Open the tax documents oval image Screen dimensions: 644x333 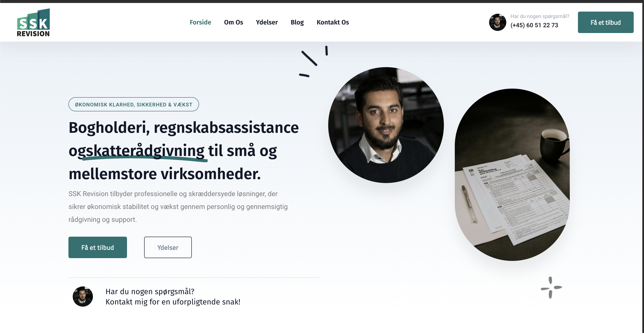pyautogui.click(x=512, y=175)
